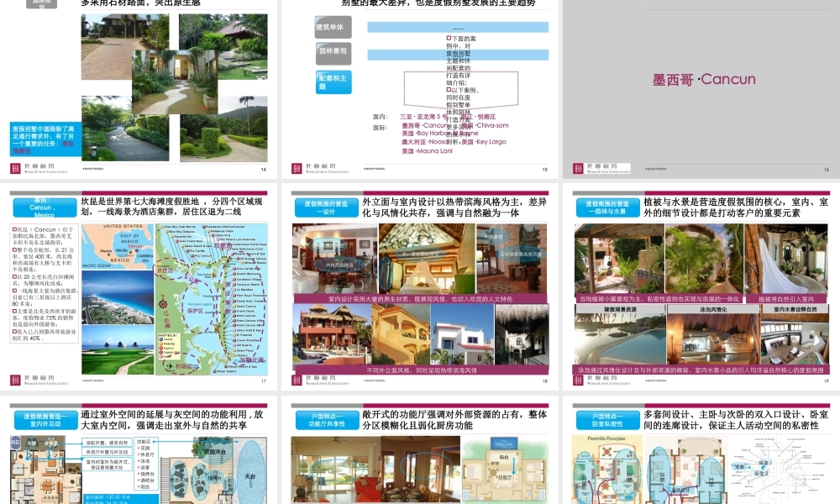
Task: Open slide 15 listing domestic and international cases
Action: (419, 88)
